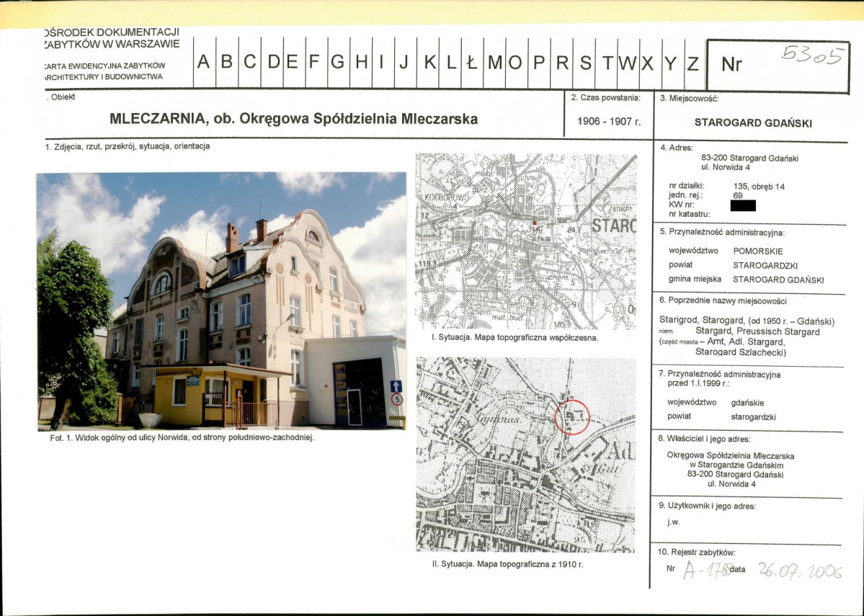Click the locality name 'STAROGARD GDAŃSKI' in field 3
This screenshot has height=616, width=864.
753,122
